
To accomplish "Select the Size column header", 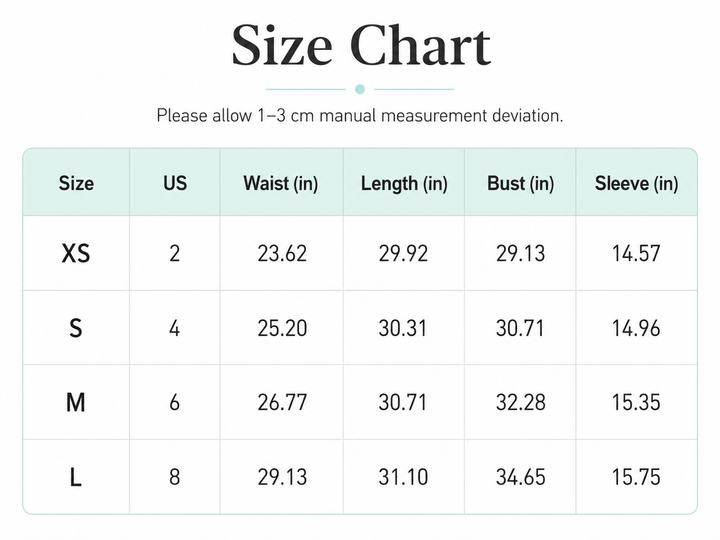I will (76, 183).
